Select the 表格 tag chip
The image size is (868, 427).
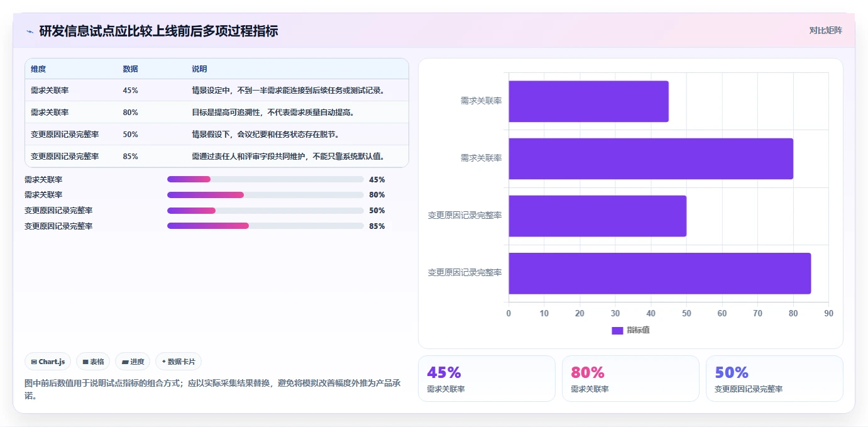pos(93,362)
